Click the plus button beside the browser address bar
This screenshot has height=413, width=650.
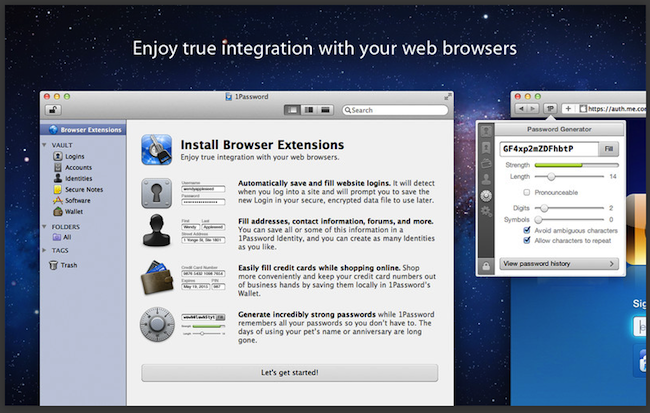tap(568, 109)
